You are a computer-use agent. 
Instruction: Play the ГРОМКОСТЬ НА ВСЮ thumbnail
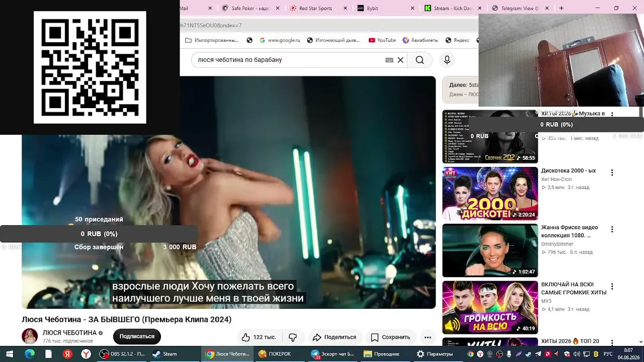coord(490,307)
